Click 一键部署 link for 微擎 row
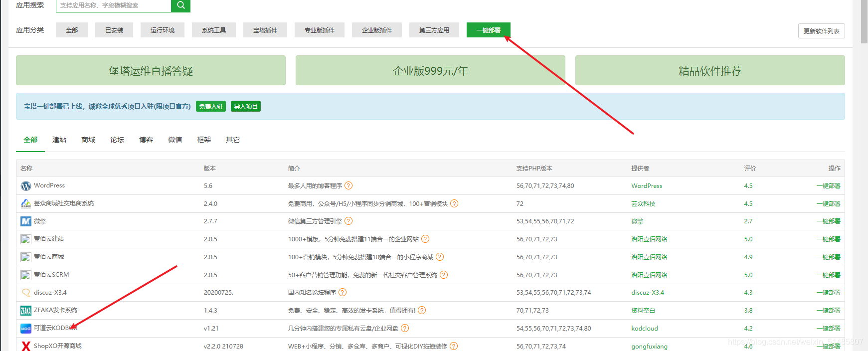 (829, 221)
